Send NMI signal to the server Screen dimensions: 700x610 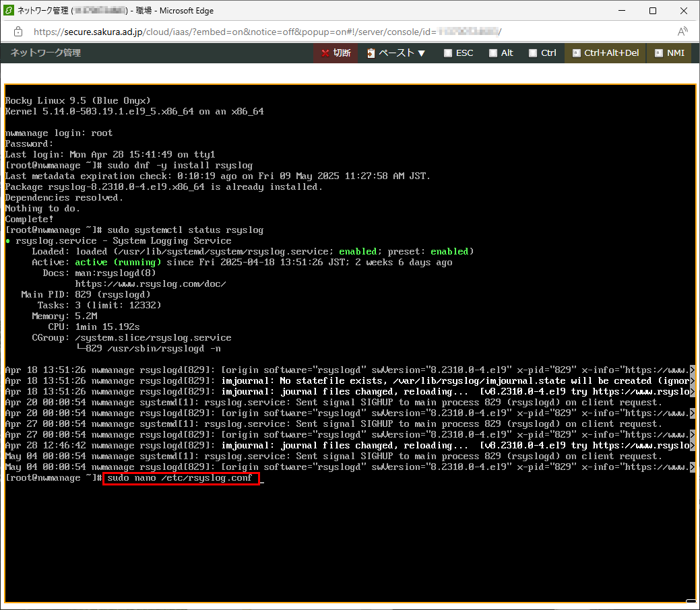(x=669, y=53)
